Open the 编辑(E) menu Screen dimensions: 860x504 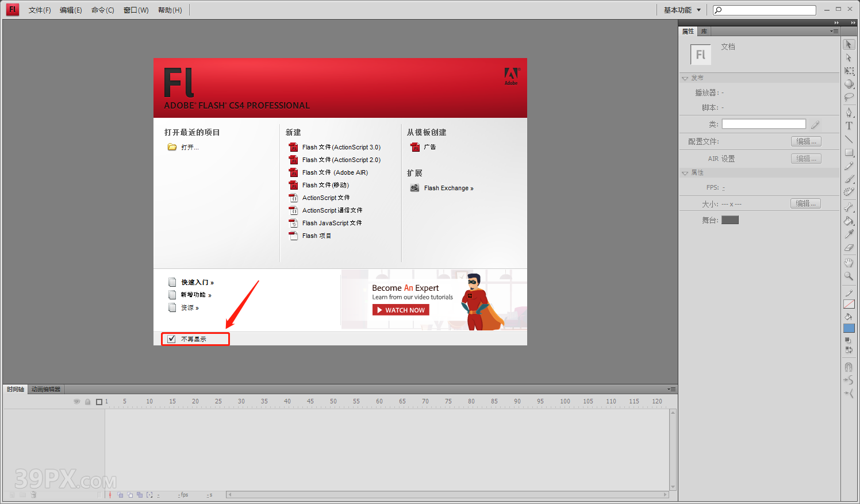point(71,10)
